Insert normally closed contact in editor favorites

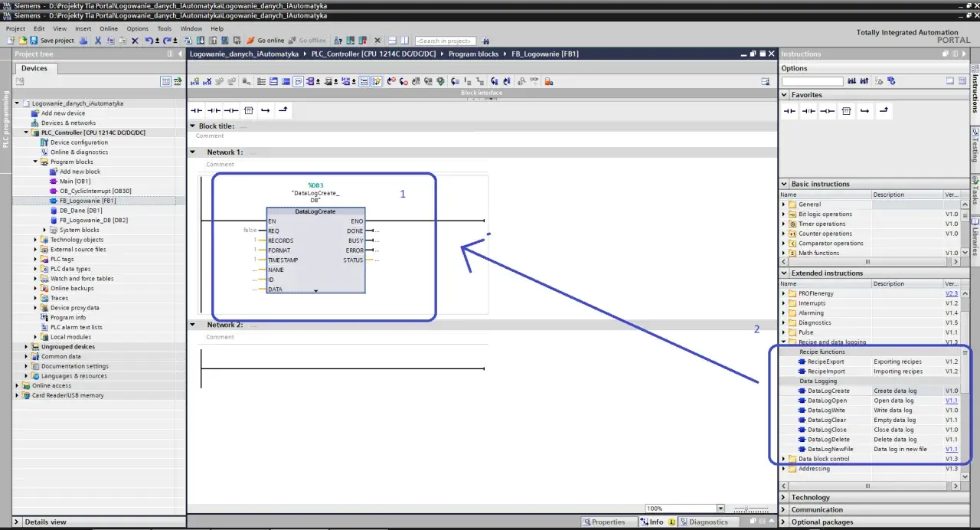[x=214, y=110]
